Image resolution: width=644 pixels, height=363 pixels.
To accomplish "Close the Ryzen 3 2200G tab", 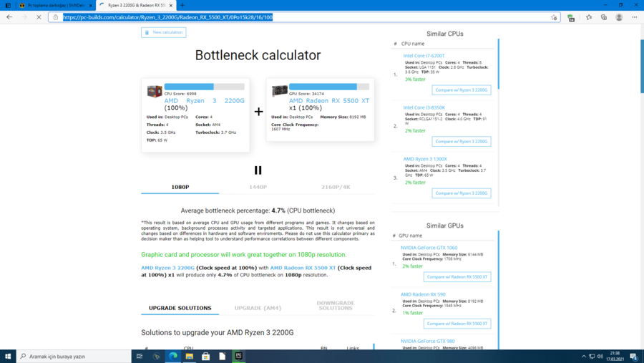I will (x=171, y=5).
